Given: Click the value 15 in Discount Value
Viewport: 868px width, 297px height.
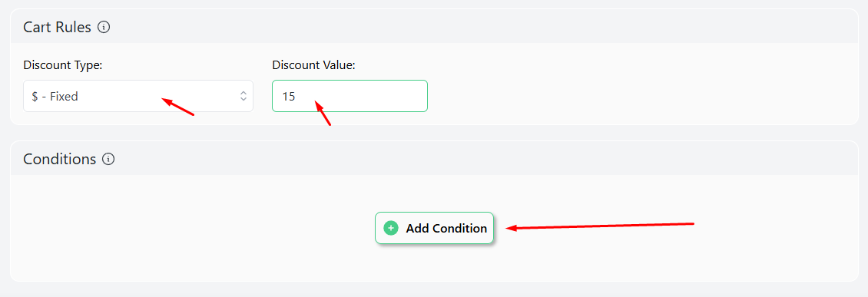Looking at the screenshot, I should [288, 96].
